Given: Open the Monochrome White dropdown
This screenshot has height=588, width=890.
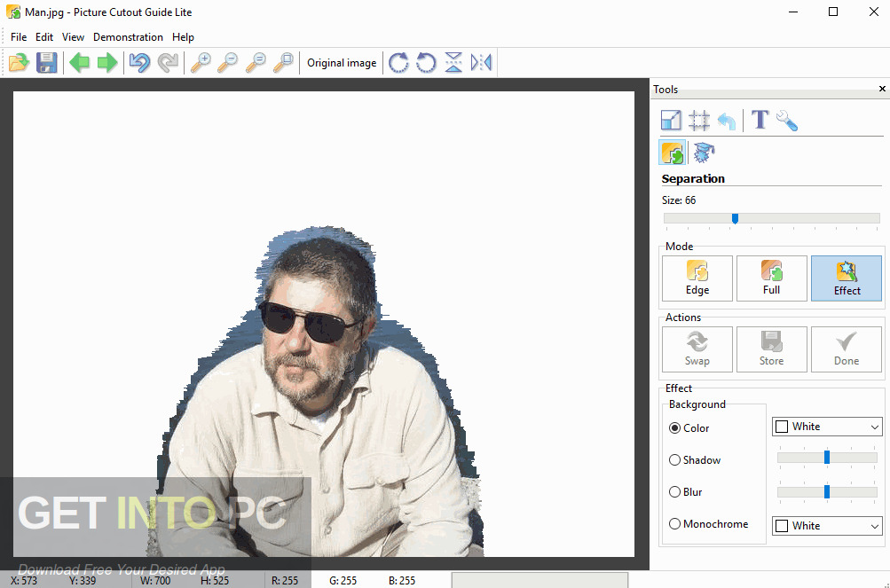Looking at the screenshot, I should [827, 526].
